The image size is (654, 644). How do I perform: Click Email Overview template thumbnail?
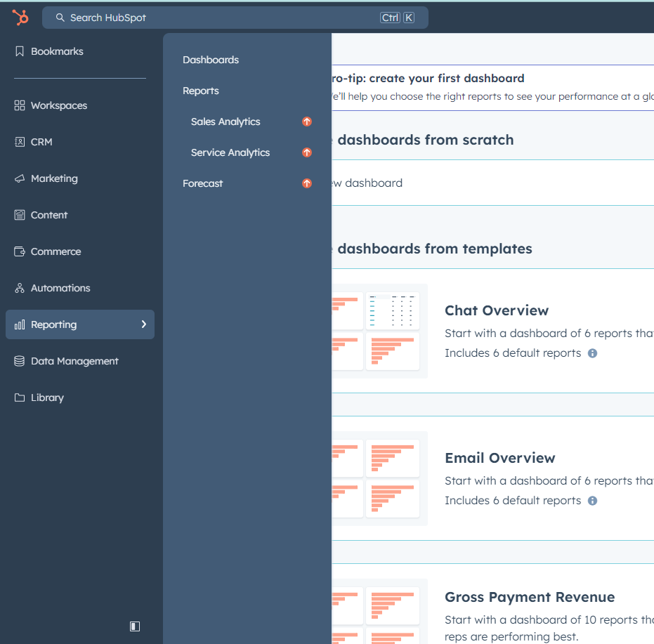[x=379, y=478]
